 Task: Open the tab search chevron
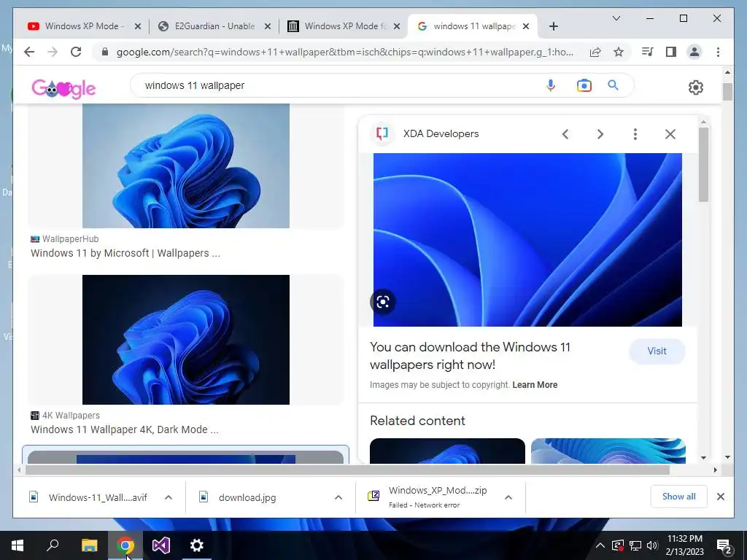pyautogui.click(x=616, y=18)
